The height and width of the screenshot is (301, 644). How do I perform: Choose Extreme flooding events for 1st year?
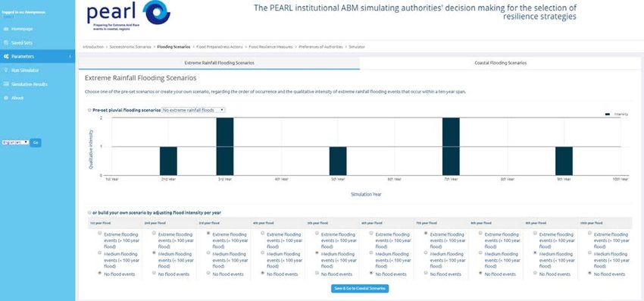tap(100, 233)
